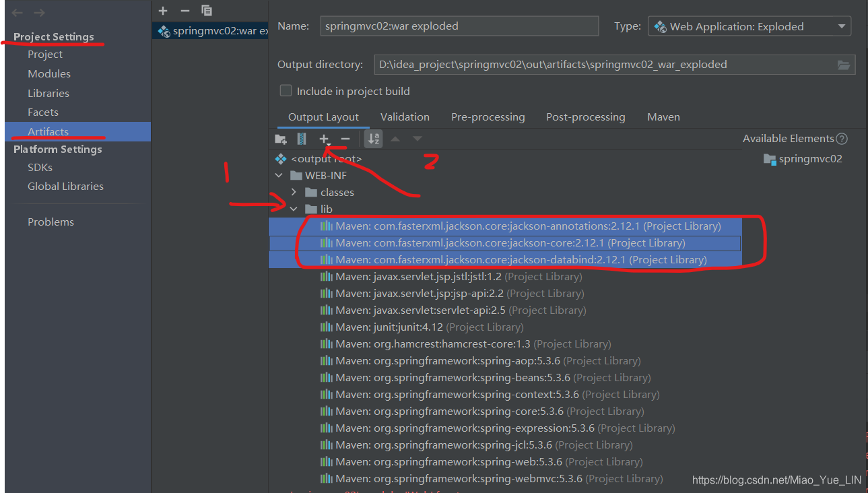Add a new artifact with the plus icon

pos(162,10)
